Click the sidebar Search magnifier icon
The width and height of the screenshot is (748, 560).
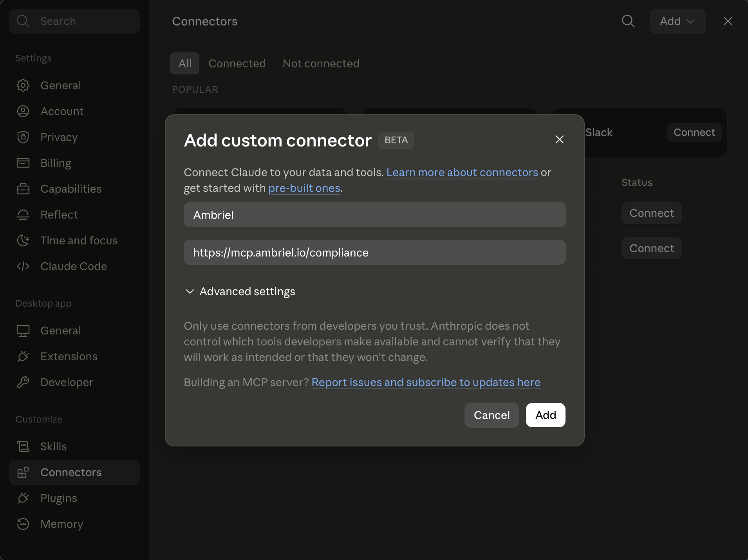[x=23, y=21]
